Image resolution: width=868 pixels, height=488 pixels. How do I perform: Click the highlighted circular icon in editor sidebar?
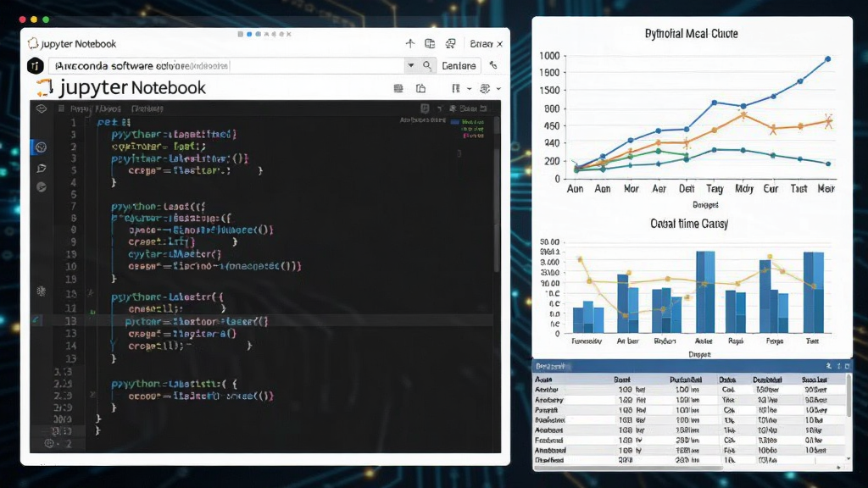(41, 147)
